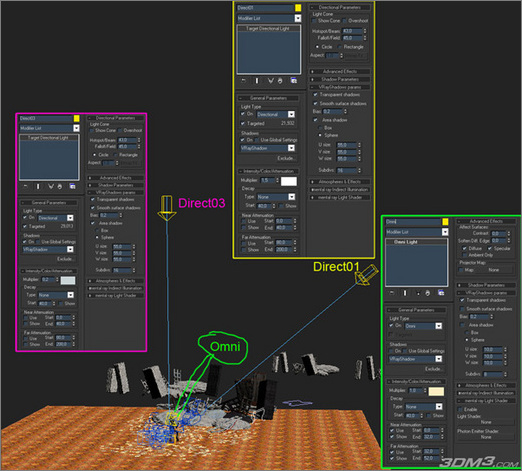
Task: Select Omni Light entry in modifier stack
Action: (416, 242)
